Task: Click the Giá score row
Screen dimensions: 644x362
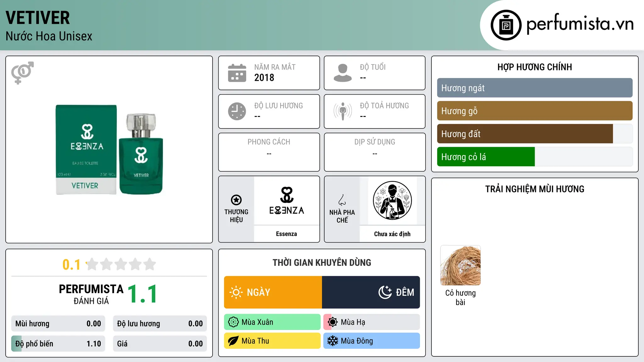Action: 160,344
